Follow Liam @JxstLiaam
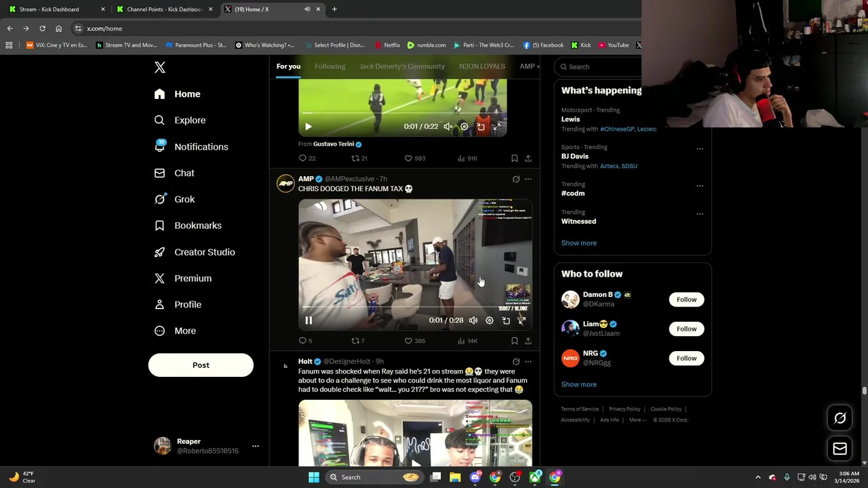 point(686,329)
